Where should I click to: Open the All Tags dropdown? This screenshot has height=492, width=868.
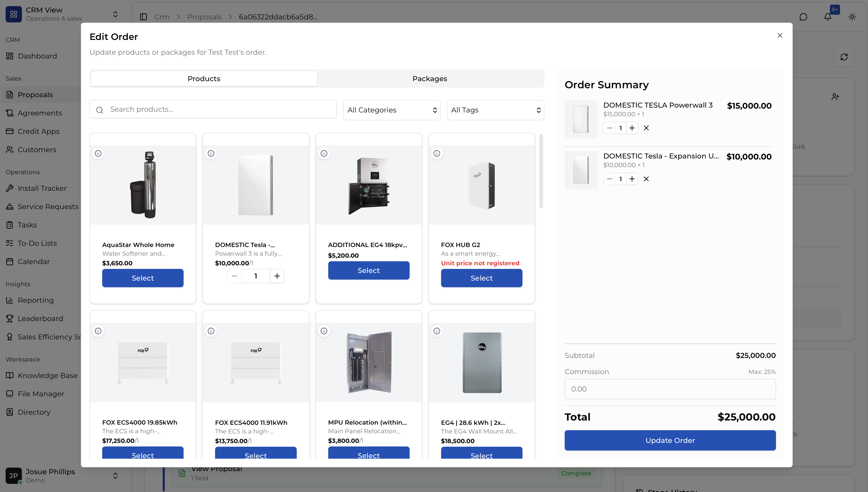coord(495,110)
